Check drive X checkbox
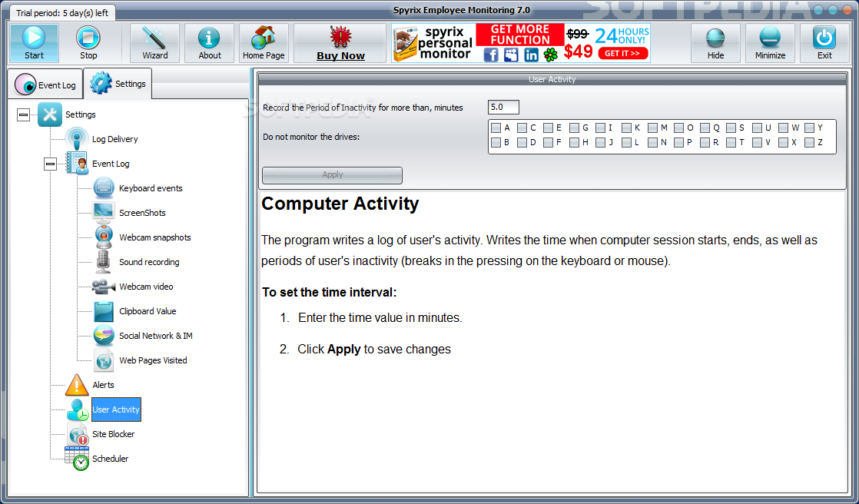The height and width of the screenshot is (504, 859). (784, 142)
